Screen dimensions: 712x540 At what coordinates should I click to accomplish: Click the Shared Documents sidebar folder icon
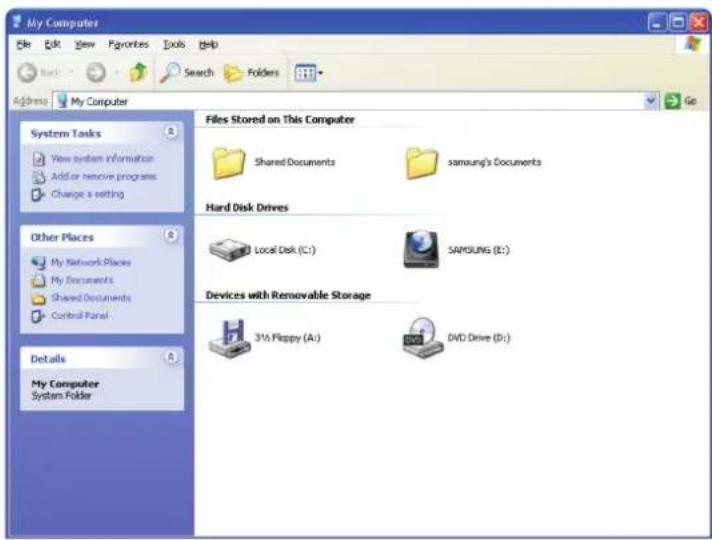[38, 299]
